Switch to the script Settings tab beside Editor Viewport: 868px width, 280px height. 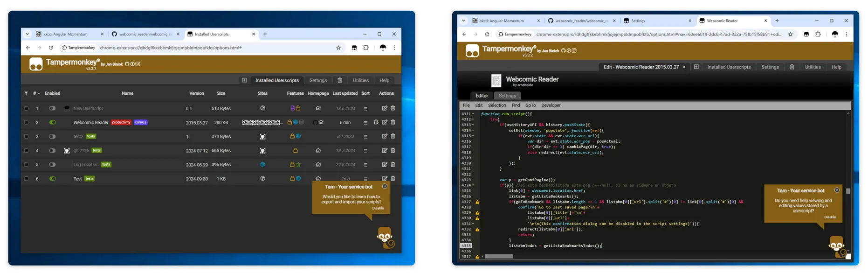pos(507,96)
